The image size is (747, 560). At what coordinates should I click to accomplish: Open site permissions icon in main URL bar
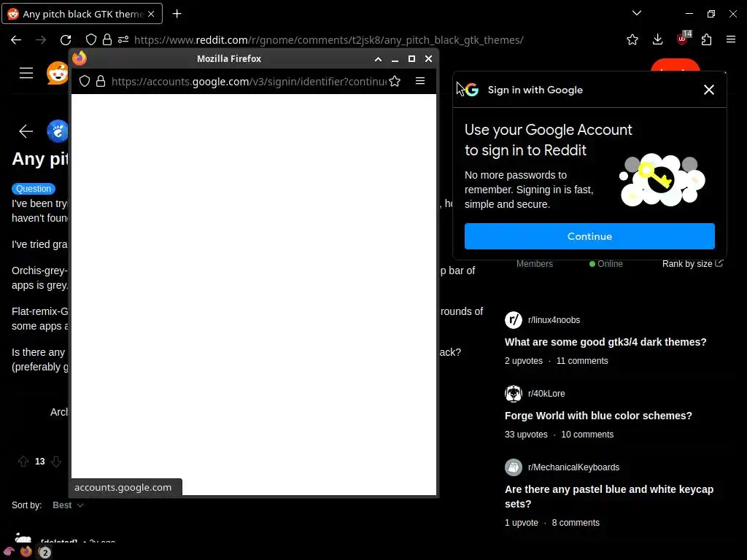pyautogui.click(x=123, y=39)
